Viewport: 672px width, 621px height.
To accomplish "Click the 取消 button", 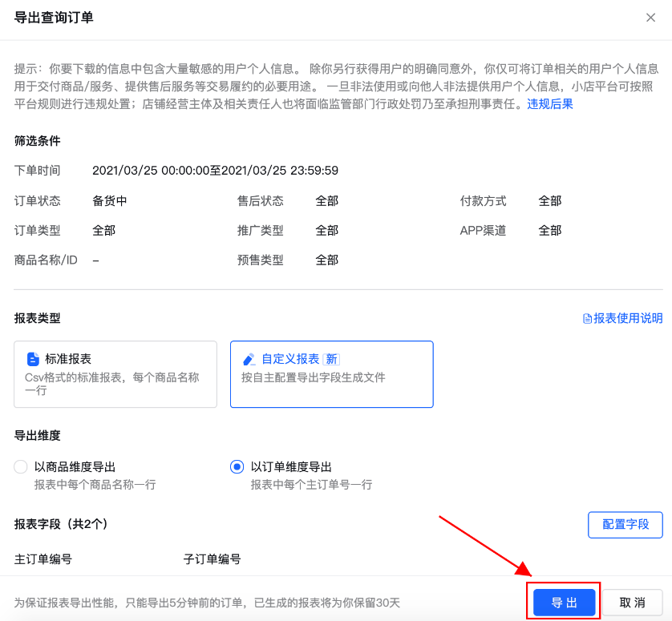I will click(632, 603).
